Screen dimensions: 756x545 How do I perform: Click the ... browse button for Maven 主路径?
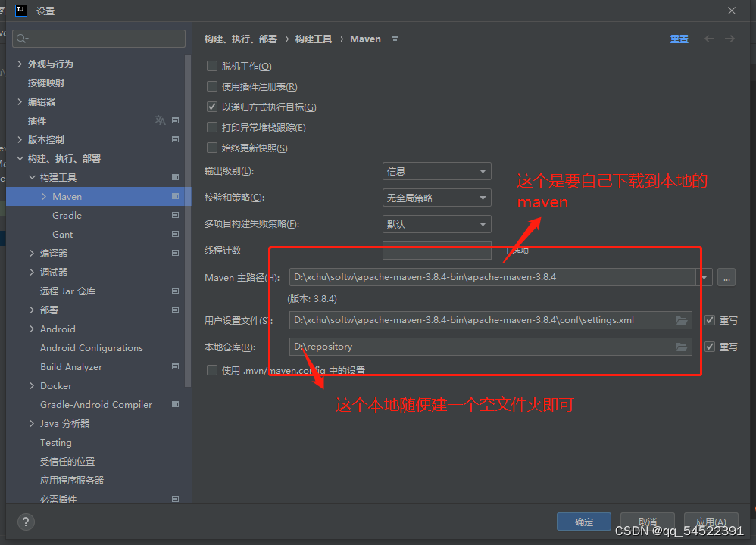[x=726, y=277]
